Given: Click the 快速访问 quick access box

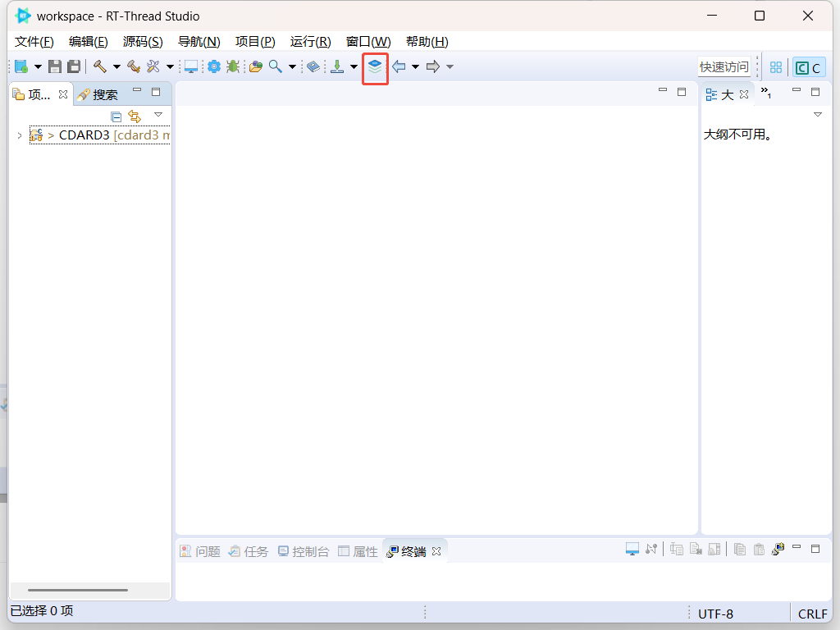Looking at the screenshot, I should (724, 67).
